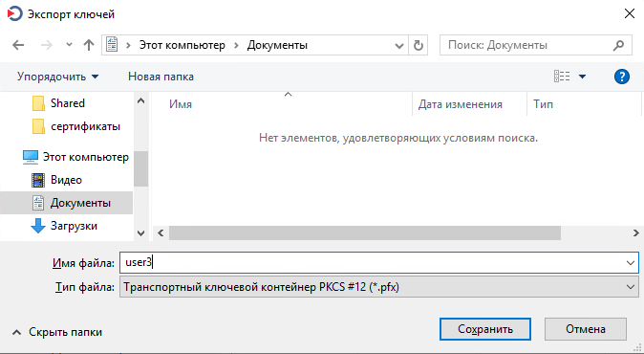Click the search magnifier icon

[x=618, y=45]
